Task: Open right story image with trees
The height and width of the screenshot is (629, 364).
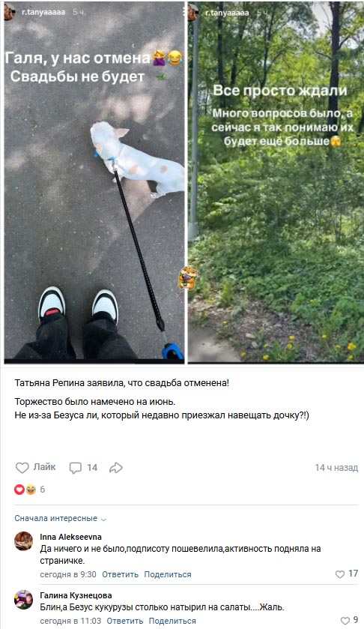Action: 276,182
